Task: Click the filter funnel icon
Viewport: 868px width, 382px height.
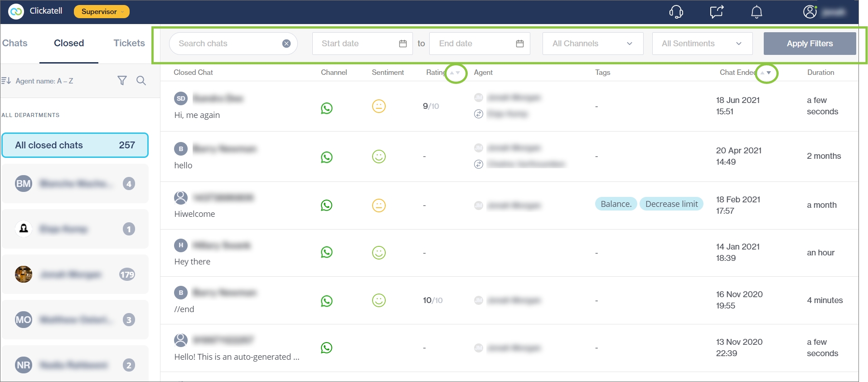Action: pyautogui.click(x=122, y=81)
